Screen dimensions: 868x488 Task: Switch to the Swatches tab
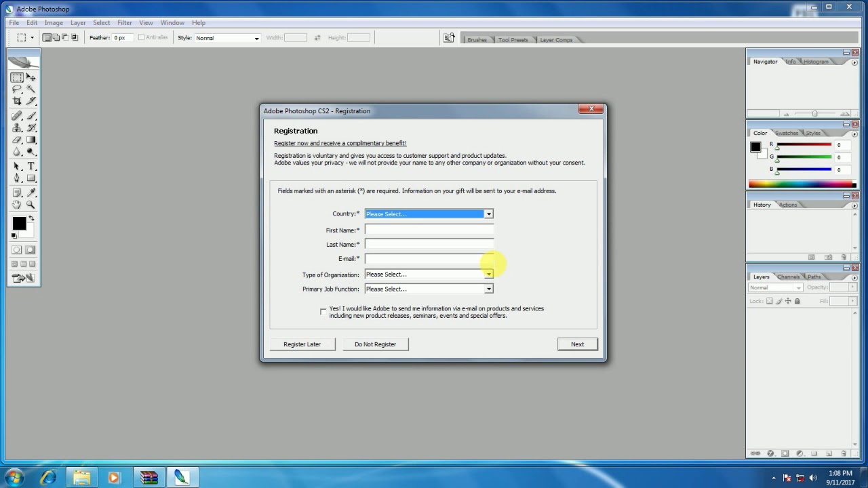[787, 133]
